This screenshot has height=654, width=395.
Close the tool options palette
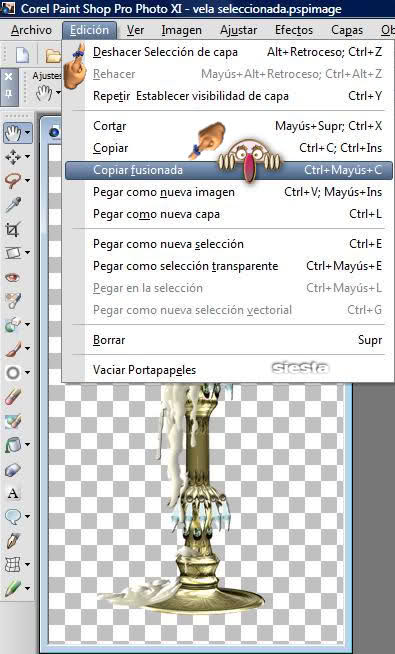click(8, 76)
